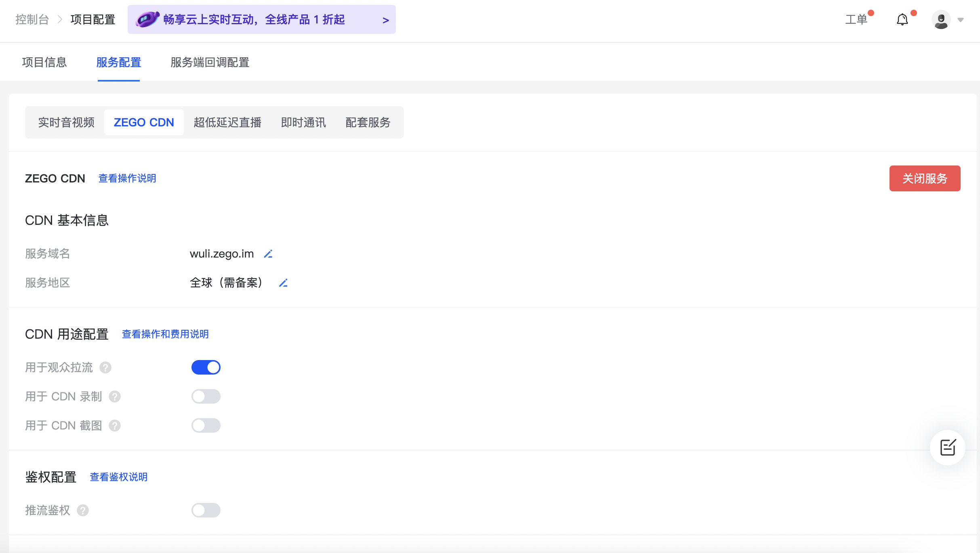Screen dimensions: 980x553
Task: Click the promo banner mascot icon
Action: 147,19
